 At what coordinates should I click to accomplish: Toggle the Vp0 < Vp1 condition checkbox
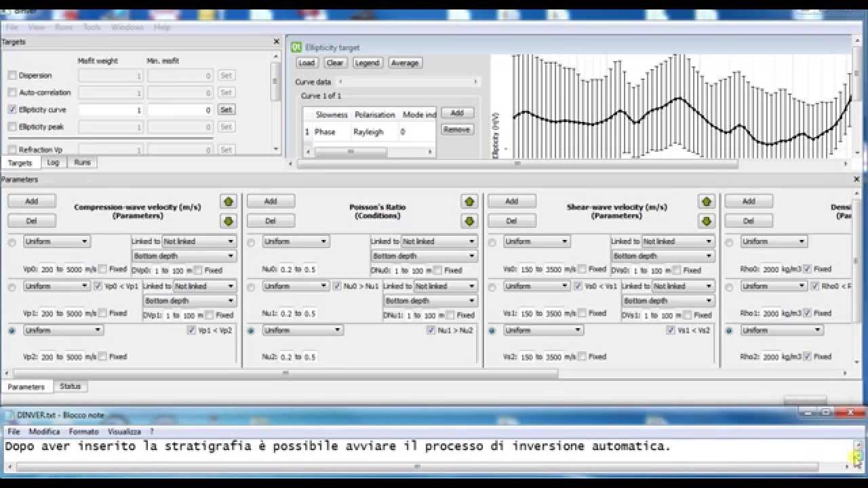tap(98, 286)
